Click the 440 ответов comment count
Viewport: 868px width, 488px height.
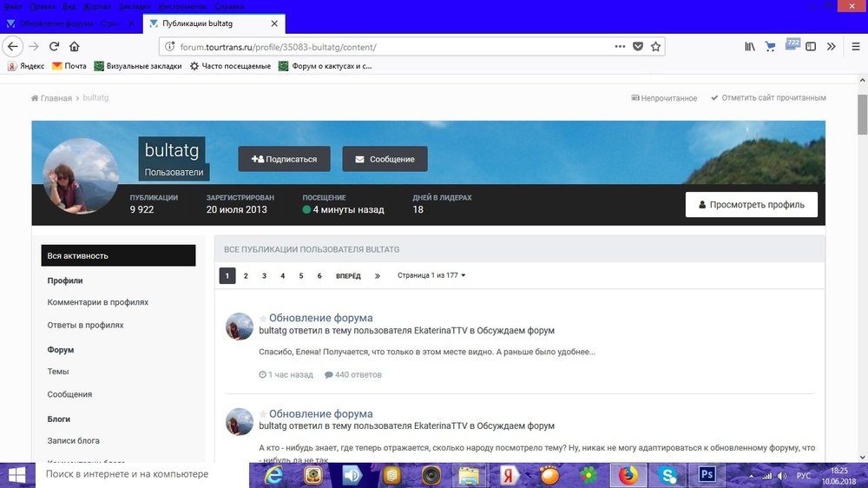pos(353,375)
